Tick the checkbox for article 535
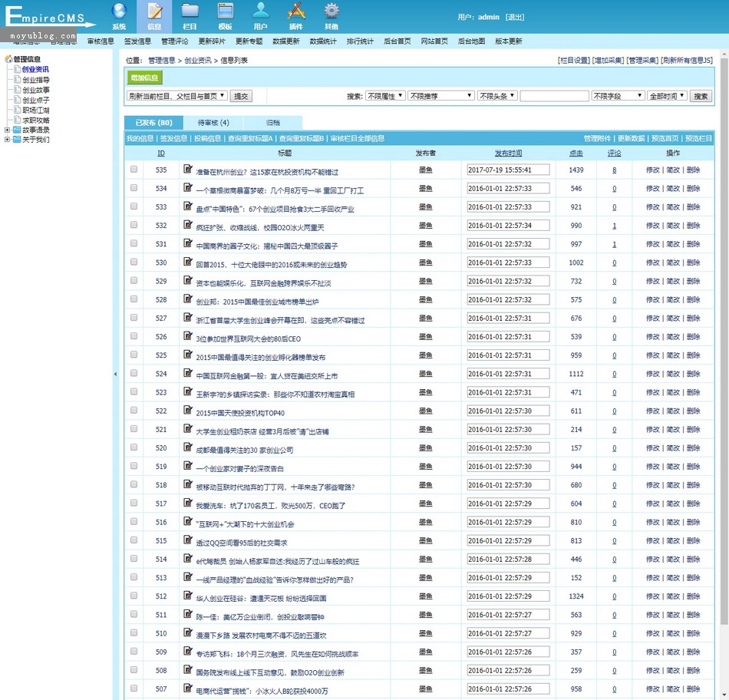 [x=134, y=170]
